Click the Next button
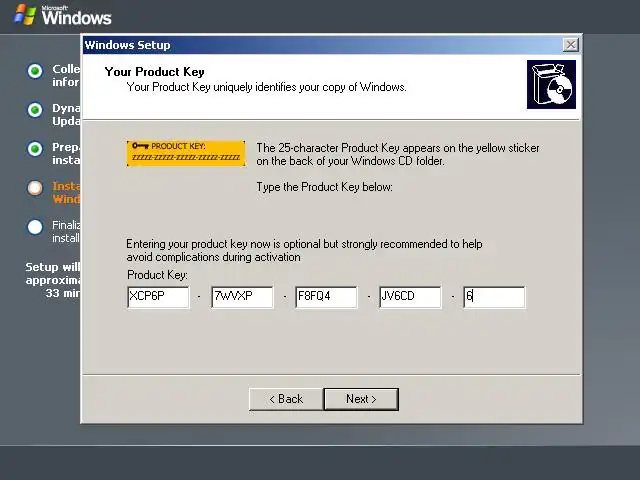Image resolution: width=640 pixels, height=480 pixels. pos(361,399)
